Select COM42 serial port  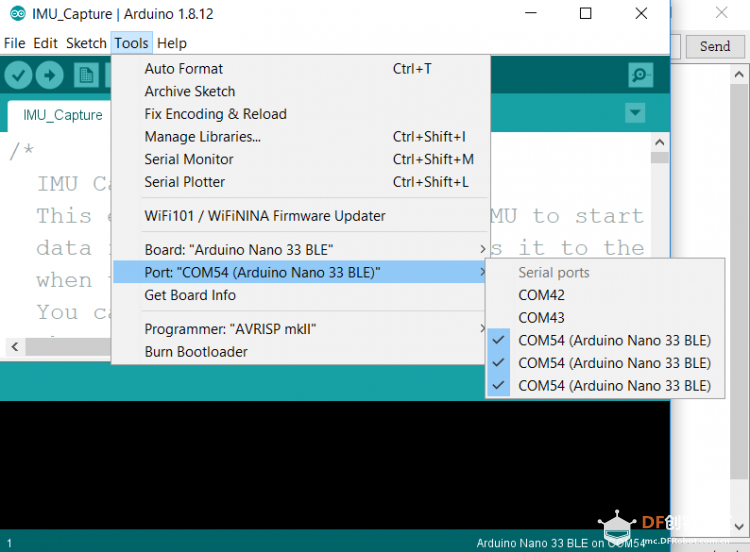point(605,295)
